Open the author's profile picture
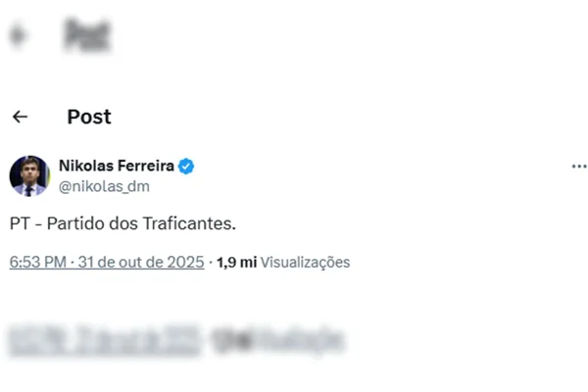Image resolution: width=588 pixels, height=392 pixels. 29,175
